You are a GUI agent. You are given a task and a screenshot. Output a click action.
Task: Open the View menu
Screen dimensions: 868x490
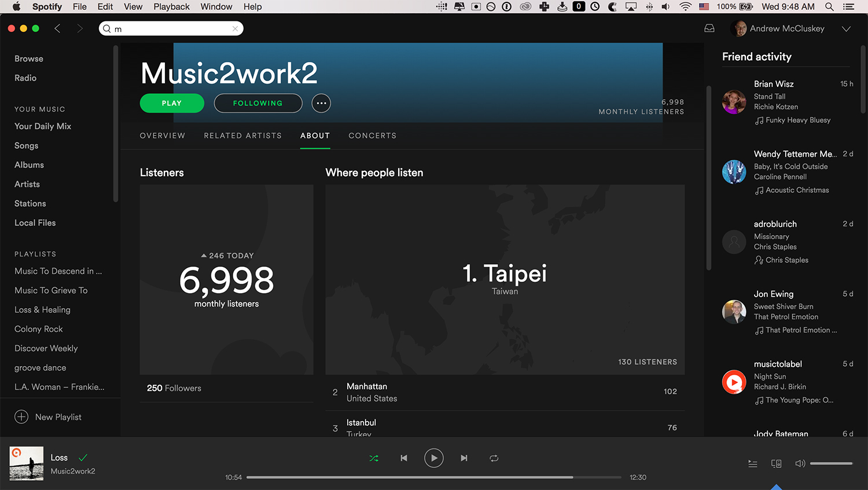click(x=133, y=6)
